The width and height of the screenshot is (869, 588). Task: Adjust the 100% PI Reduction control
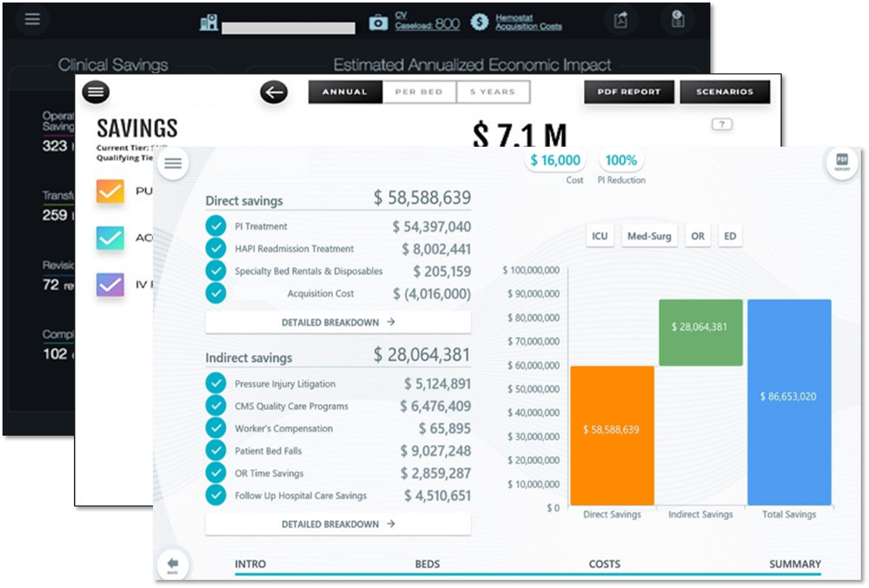(x=621, y=160)
